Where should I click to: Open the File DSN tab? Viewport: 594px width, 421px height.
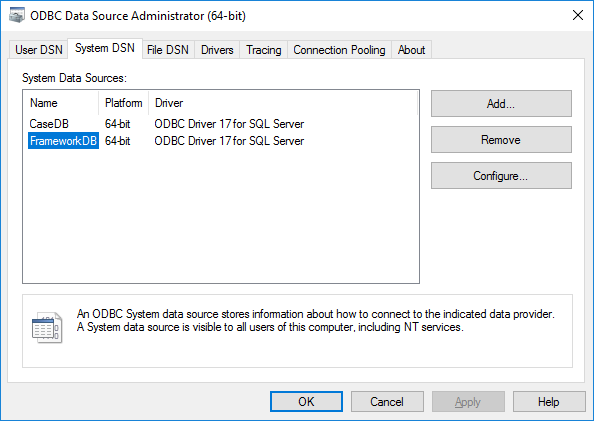[x=168, y=50]
